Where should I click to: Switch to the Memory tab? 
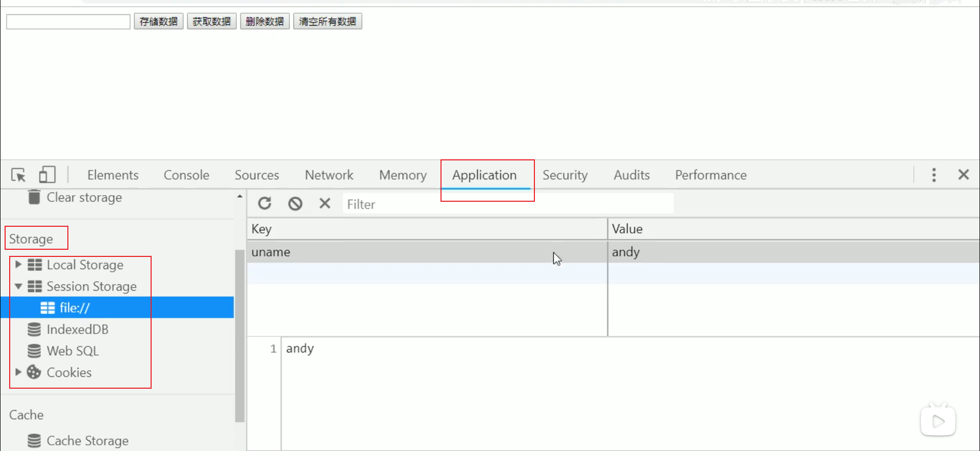403,175
